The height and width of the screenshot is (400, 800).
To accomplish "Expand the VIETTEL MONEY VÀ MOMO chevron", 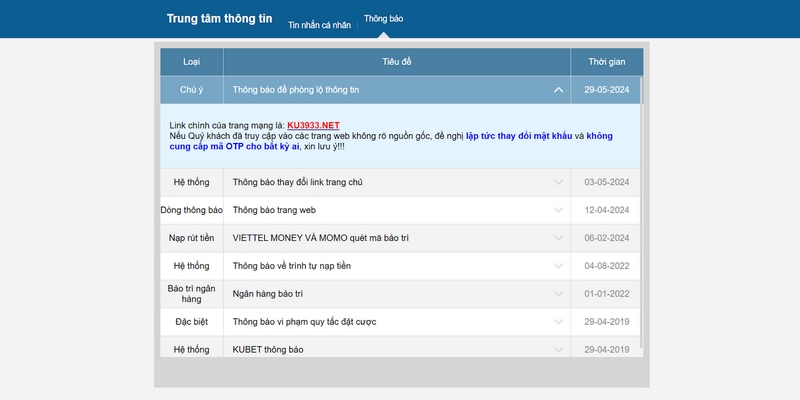I will [558, 238].
